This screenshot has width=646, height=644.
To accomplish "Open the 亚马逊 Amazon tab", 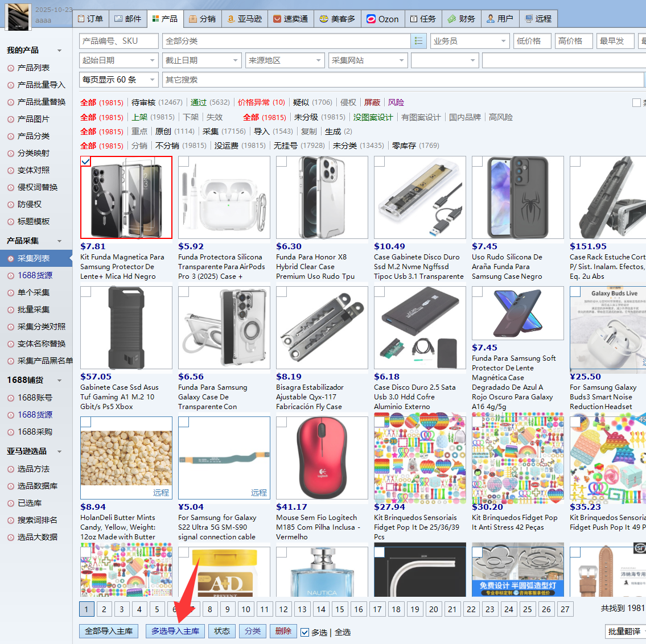I will [x=245, y=19].
